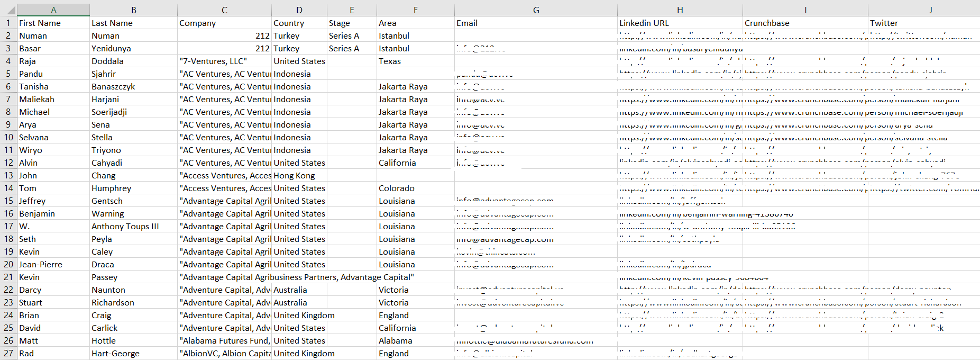The width and height of the screenshot is (980, 360).
Task: Click the 'First Name' header cell
Action: pos(53,23)
